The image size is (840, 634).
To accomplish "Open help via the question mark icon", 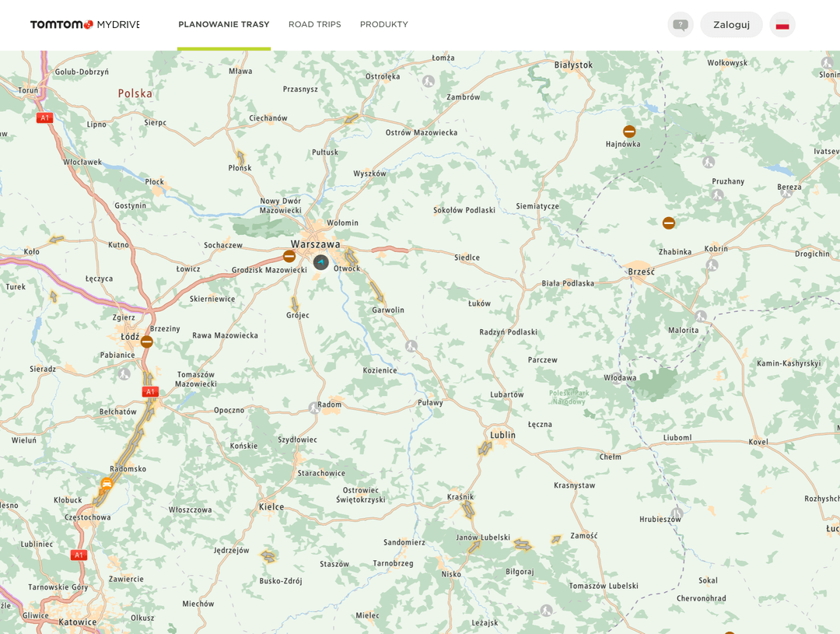I will point(680,24).
